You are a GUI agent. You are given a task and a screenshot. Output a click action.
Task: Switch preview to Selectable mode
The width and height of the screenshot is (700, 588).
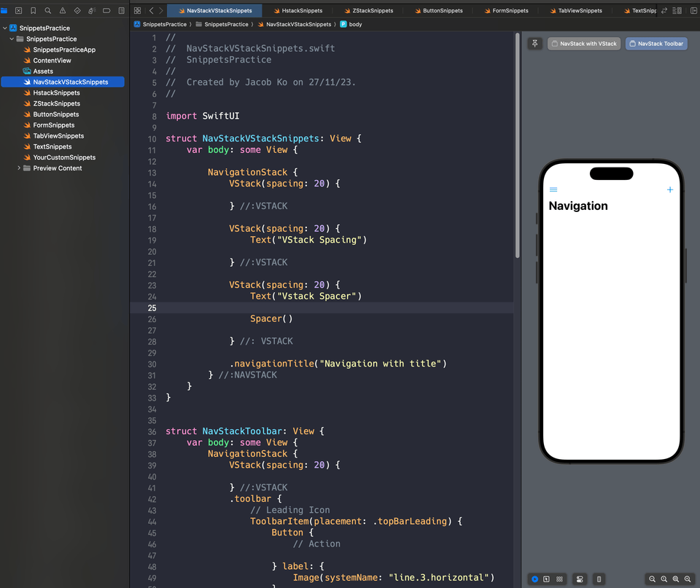tap(546, 579)
